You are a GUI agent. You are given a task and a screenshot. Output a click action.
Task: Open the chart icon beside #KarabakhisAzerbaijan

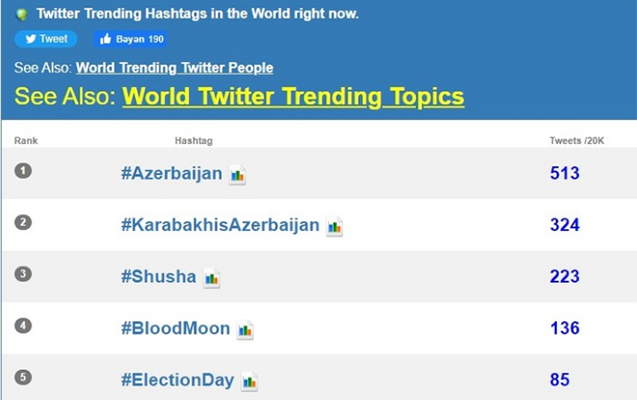click(x=334, y=227)
